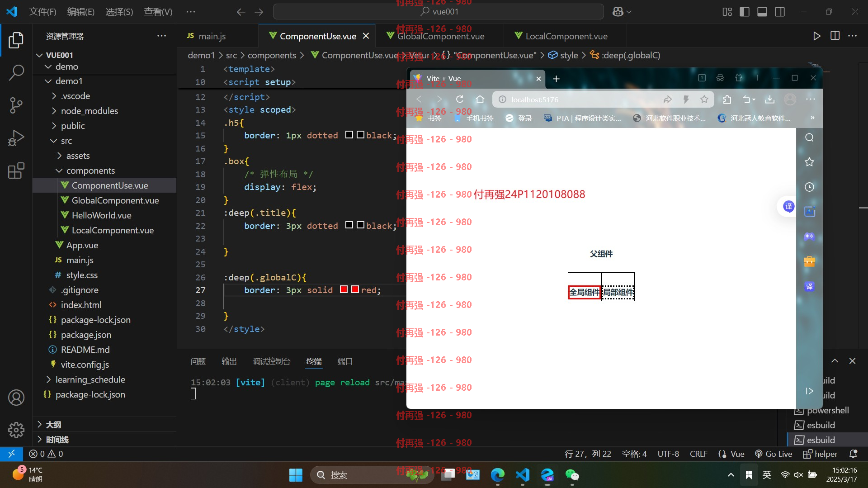The image size is (868, 488).
Task: Reload the page in the browser window
Action: (x=460, y=99)
